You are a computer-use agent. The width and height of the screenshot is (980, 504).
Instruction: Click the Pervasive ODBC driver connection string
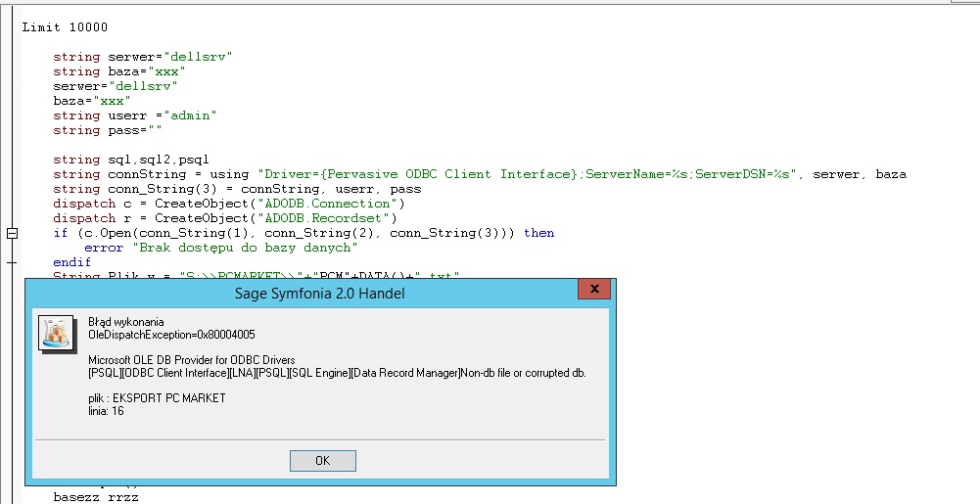[x=529, y=174]
